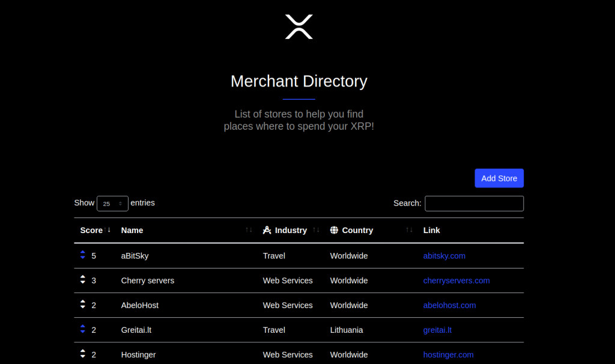Sort by Industry column arrows
The height and width of the screenshot is (364, 615).
[316, 230]
